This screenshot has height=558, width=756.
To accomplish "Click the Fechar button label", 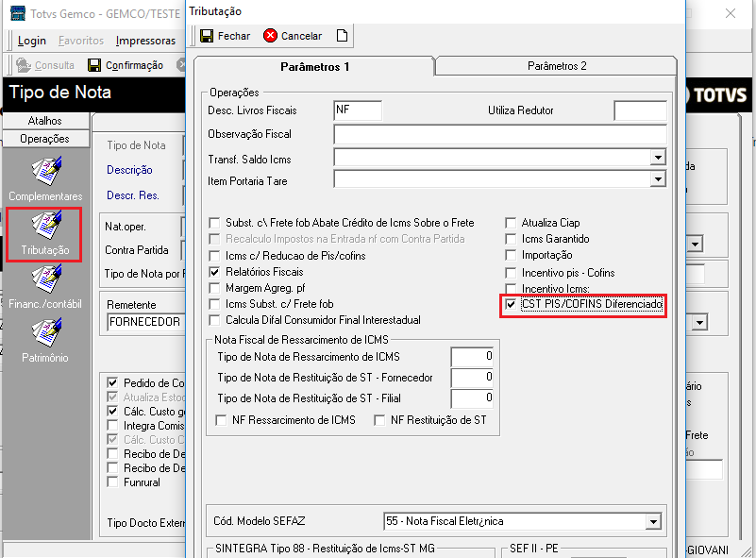I will [x=234, y=36].
